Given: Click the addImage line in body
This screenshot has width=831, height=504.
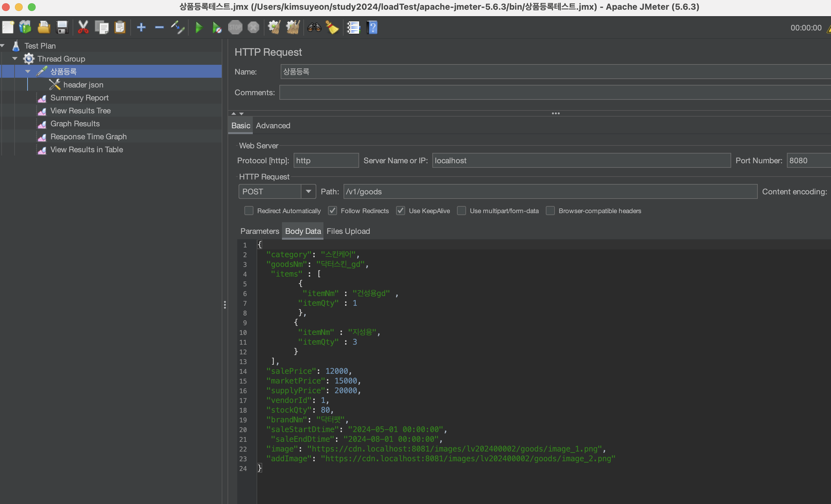Looking at the screenshot, I should [x=440, y=458].
